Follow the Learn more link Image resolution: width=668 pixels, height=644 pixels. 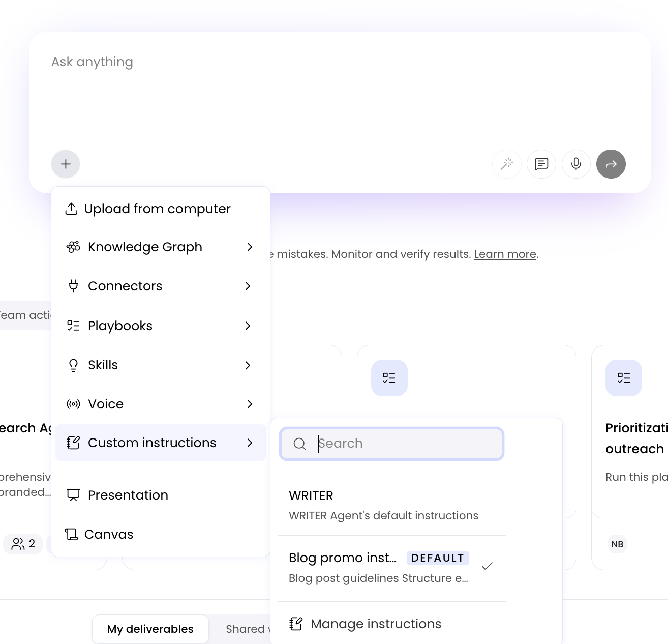point(505,254)
